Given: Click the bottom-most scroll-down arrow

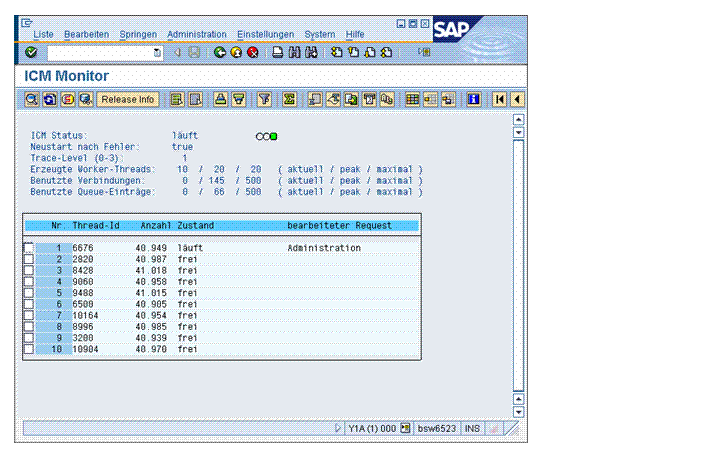Looking at the screenshot, I should tap(518, 412).
